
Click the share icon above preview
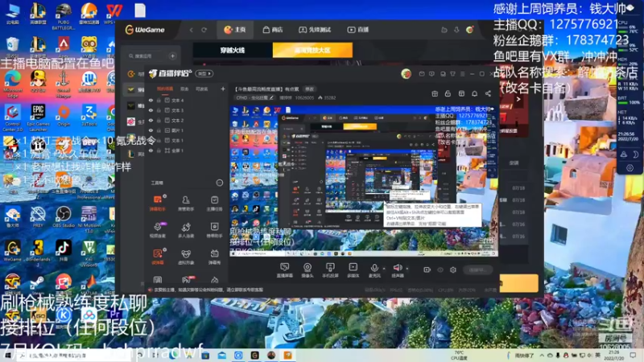488,93
